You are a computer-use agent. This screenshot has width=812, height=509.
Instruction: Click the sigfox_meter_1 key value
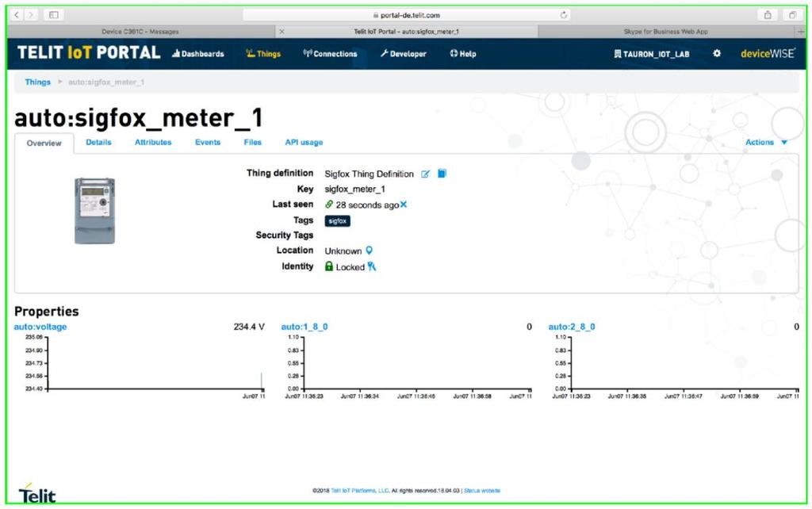tap(354, 189)
